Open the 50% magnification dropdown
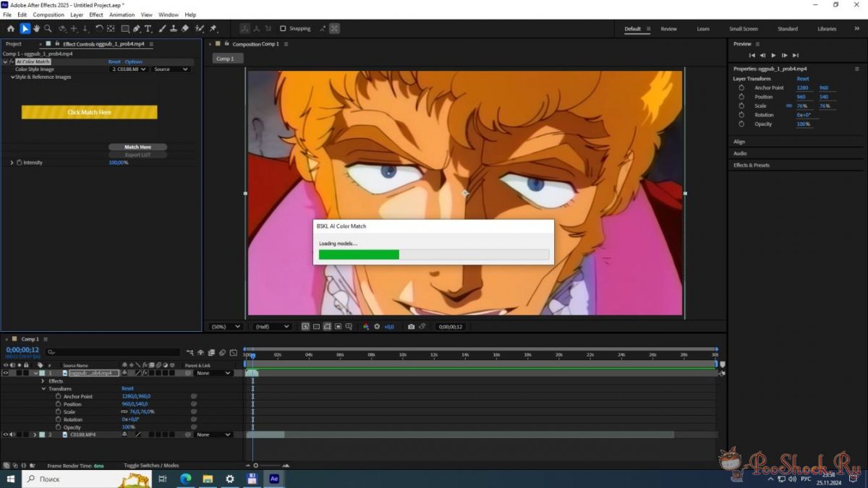 (226, 327)
